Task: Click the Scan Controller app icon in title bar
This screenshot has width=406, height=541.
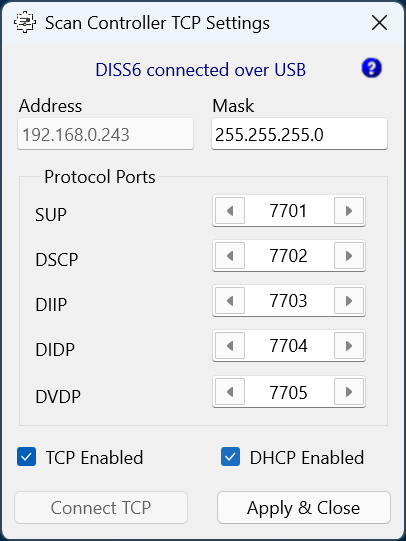Action: pyautogui.click(x=25, y=23)
